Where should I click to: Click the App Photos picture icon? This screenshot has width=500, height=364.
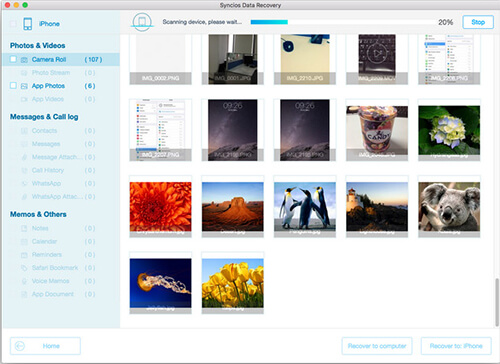24,86
